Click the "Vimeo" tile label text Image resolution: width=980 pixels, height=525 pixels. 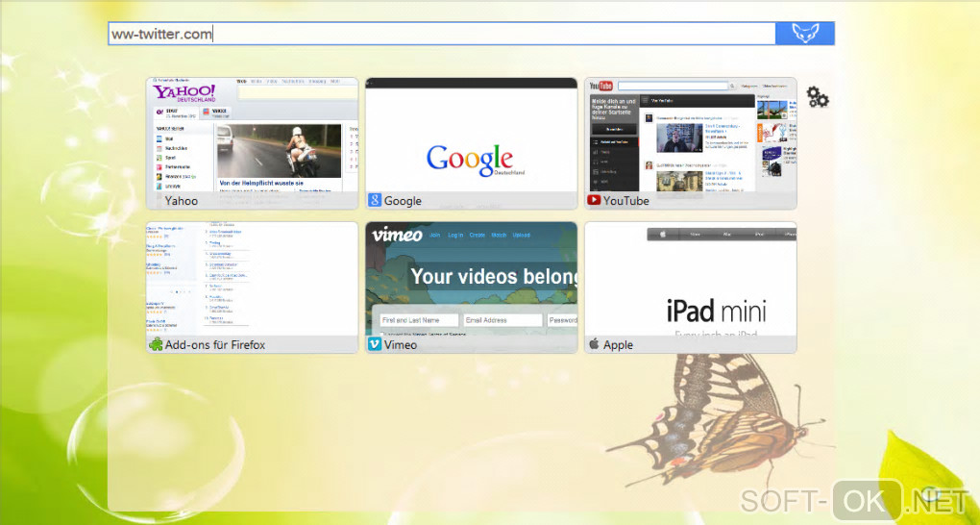tap(401, 345)
